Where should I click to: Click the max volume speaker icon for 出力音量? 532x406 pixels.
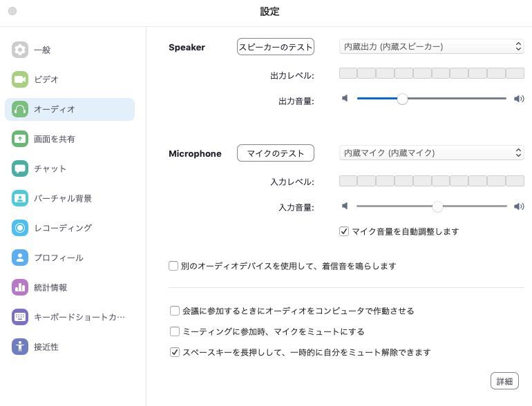[519, 99]
